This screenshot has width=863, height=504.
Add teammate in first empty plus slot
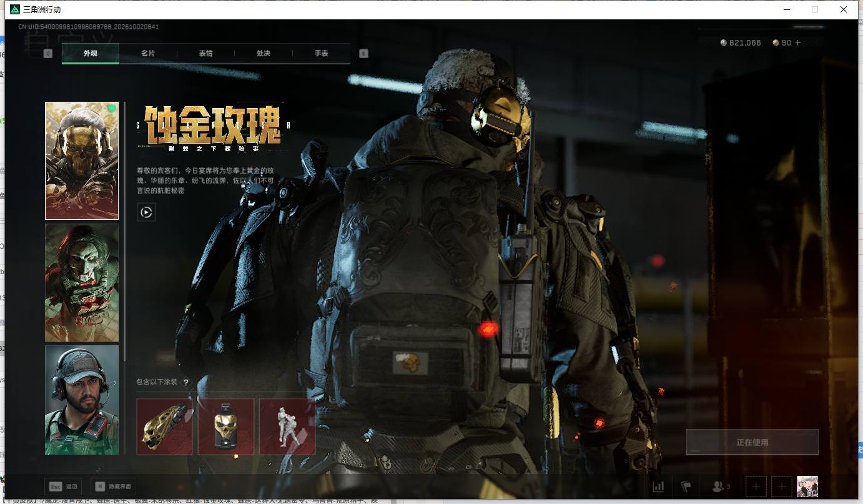point(756,487)
